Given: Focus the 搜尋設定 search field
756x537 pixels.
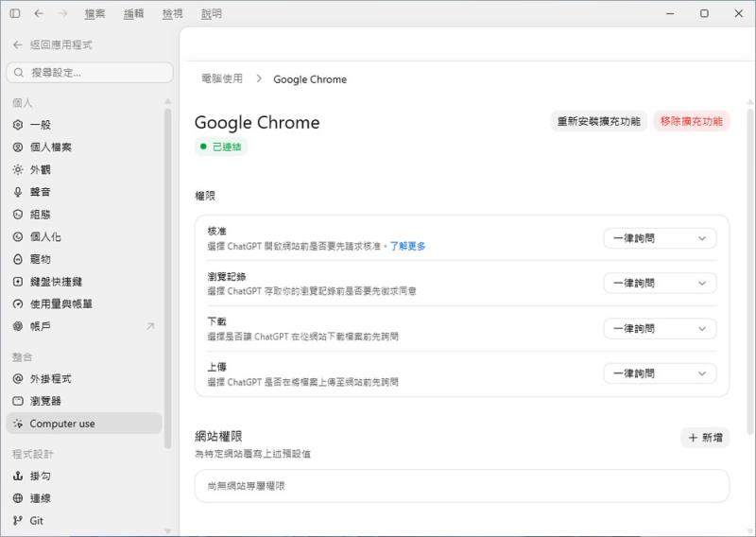Looking at the screenshot, I should tap(90, 73).
